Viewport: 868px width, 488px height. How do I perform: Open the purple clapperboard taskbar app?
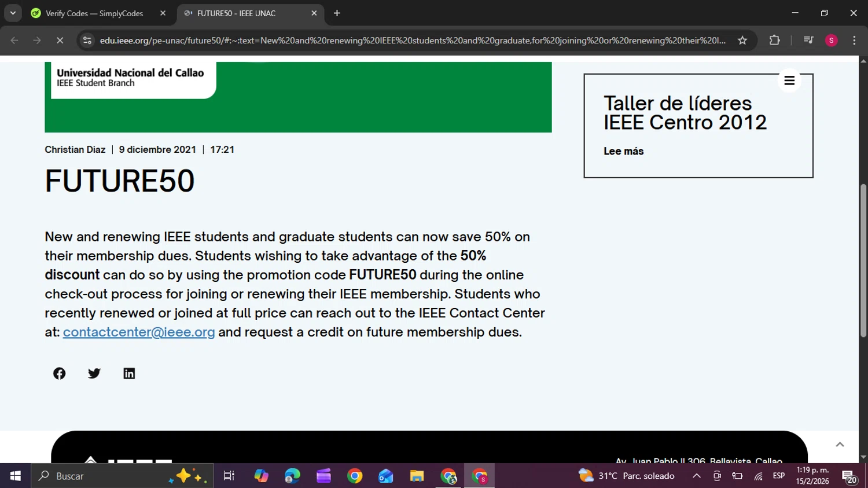coord(323,476)
